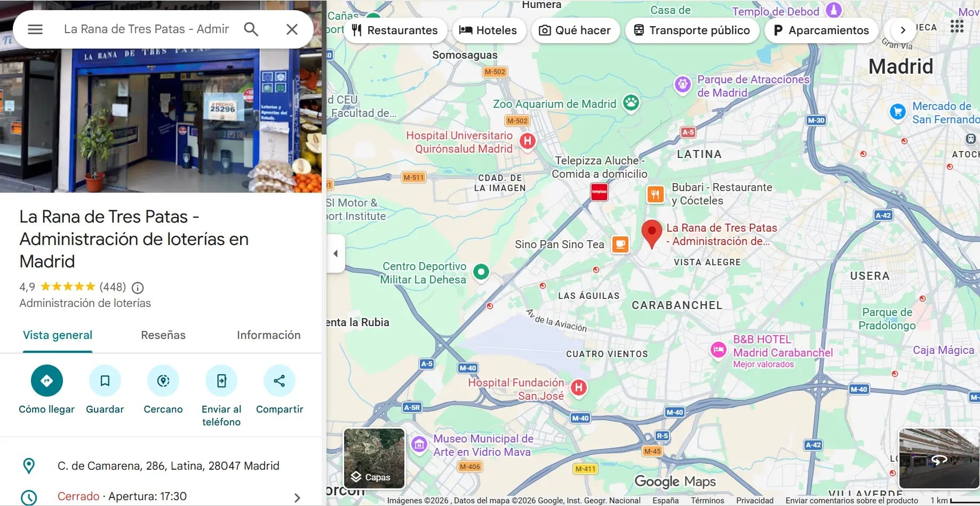
Task: Open the hamburger main menu
Action: click(x=35, y=29)
